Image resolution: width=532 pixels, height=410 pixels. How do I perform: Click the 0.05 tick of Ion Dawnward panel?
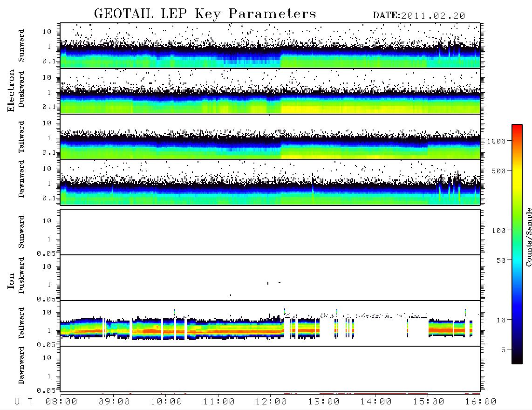click(46, 390)
